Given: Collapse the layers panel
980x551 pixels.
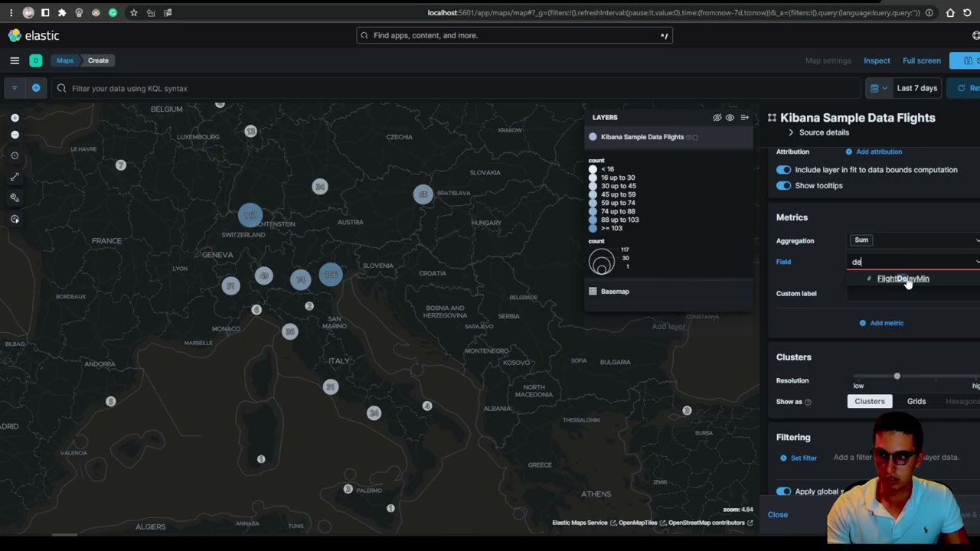Looking at the screenshot, I should tap(744, 118).
